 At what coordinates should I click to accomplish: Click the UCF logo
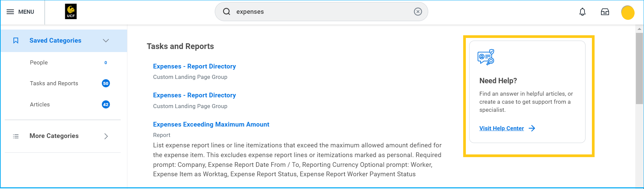(71, 11)
